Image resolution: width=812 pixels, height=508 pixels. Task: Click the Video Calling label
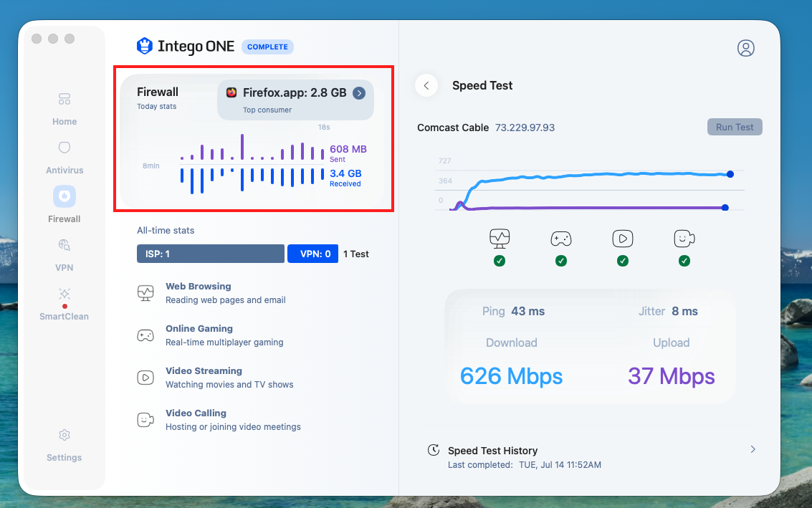pyautogui.click(x=196, y=413)
